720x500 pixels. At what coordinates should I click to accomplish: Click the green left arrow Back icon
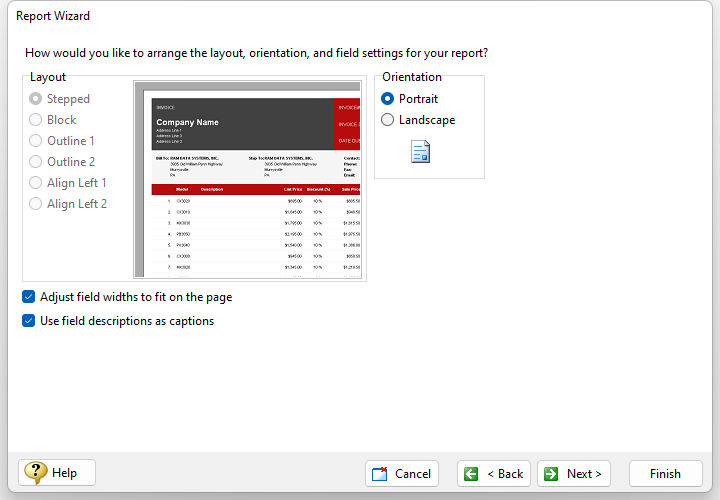pos(471,473)
